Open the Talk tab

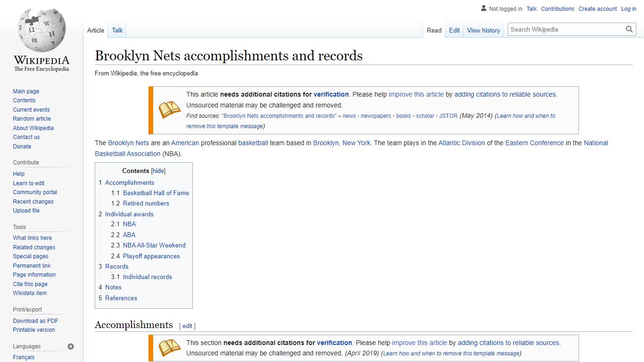(x=117, y=30)
